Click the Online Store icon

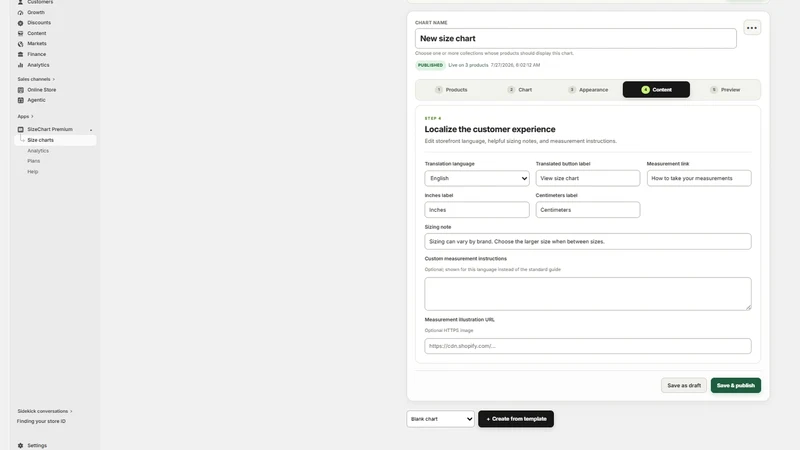coord(20,90)
